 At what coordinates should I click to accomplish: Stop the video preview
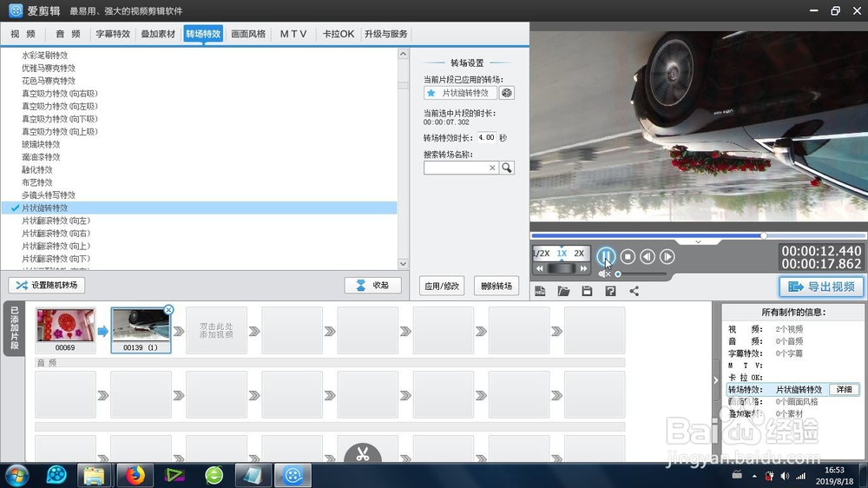[x=628, y=256]
